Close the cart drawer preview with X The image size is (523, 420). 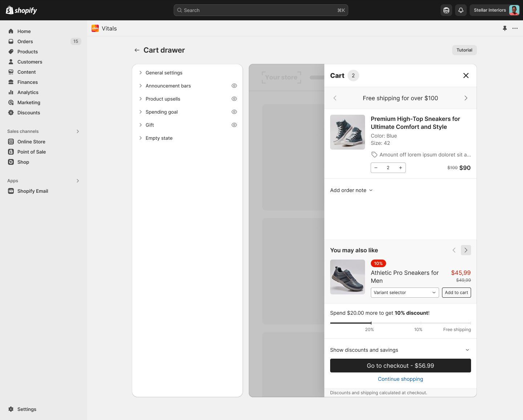click(466, 76)
